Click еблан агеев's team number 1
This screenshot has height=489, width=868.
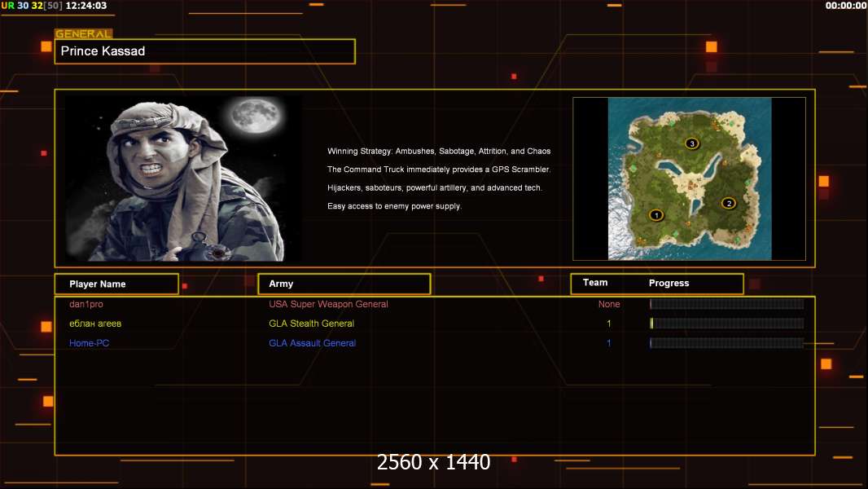609,324
